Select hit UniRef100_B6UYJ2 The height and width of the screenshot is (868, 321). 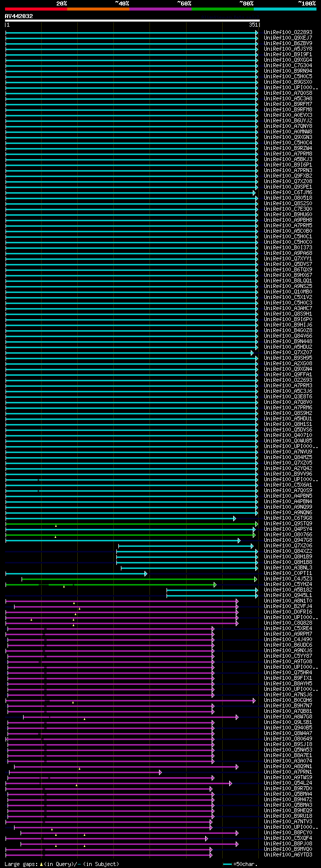[x=288, y=121]
